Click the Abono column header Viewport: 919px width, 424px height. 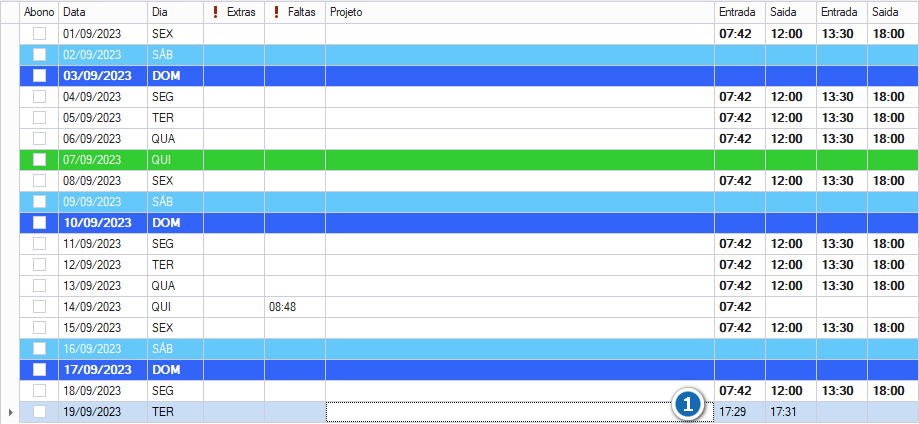pos(39,12)
